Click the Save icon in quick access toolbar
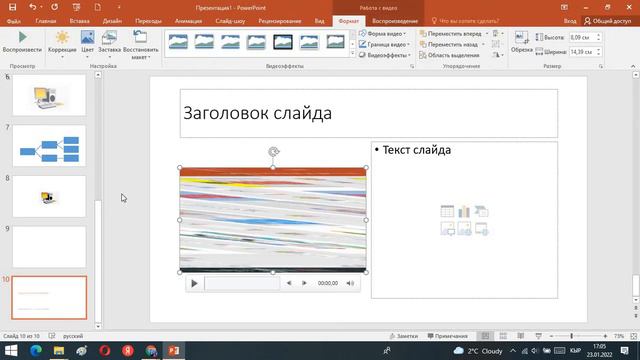 13,7
